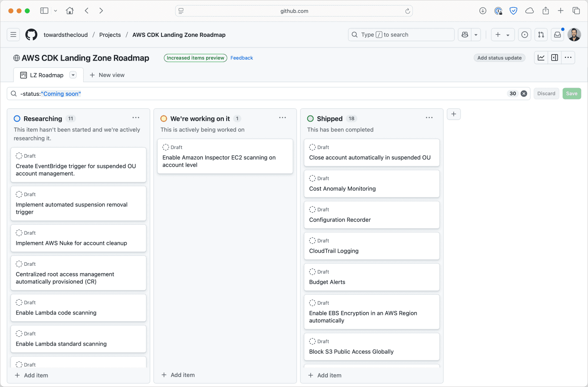Open Enable EBS Encryption in AWS Region card
Viewport: 588px width, 387px height.
(372, 312)
